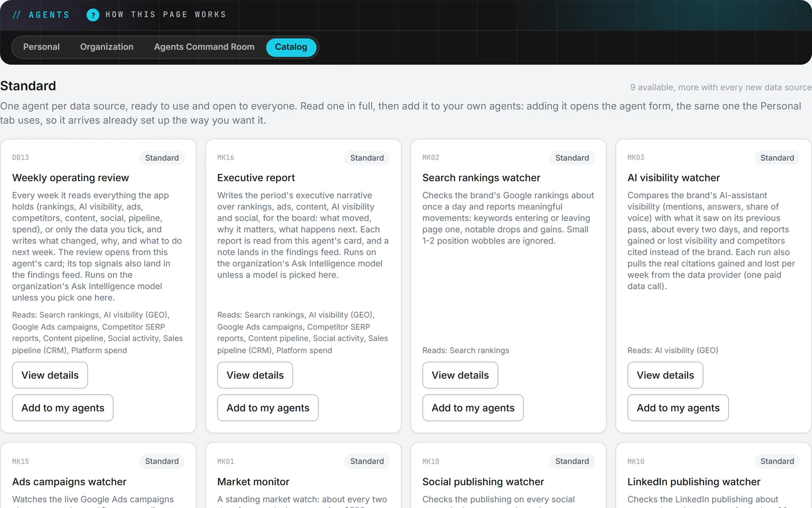Image resolution: width=812 pixels, height=508 pixels.
Task: View details for Executive report
Action: click(x=255, y=375)
